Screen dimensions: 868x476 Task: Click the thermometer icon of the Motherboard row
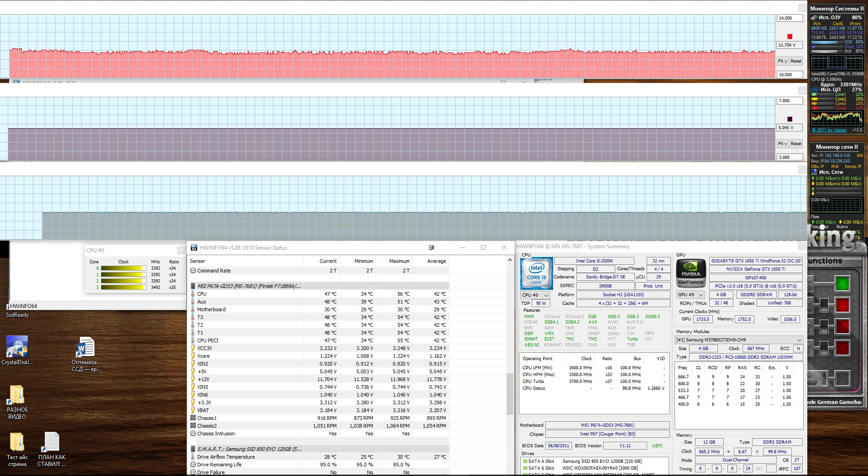point(193,309)
